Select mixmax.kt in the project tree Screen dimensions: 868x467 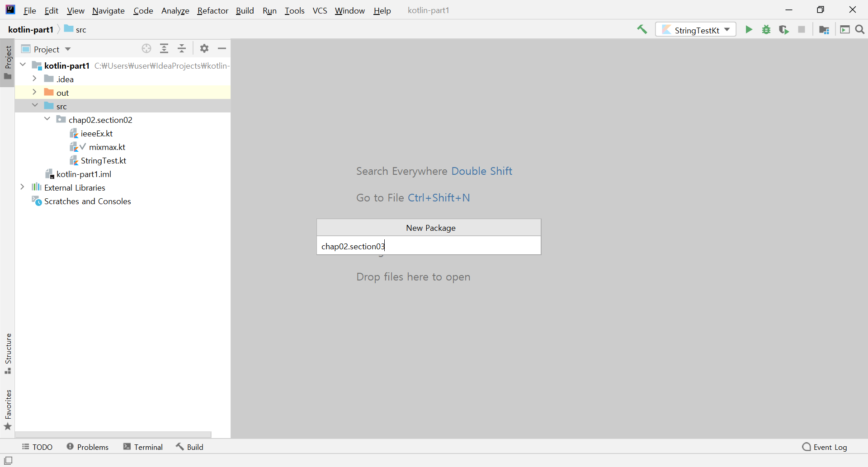coord(107,147)
